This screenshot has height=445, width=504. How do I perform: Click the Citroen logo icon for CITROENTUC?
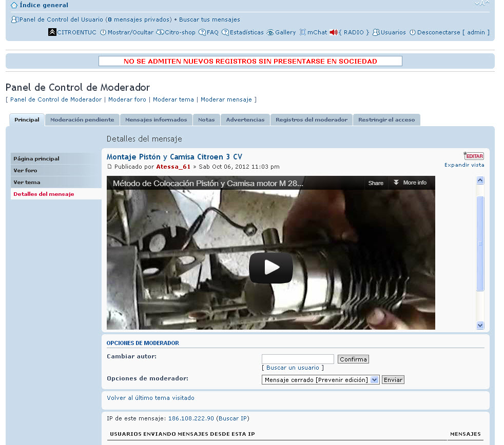click(x=52, y=32)
